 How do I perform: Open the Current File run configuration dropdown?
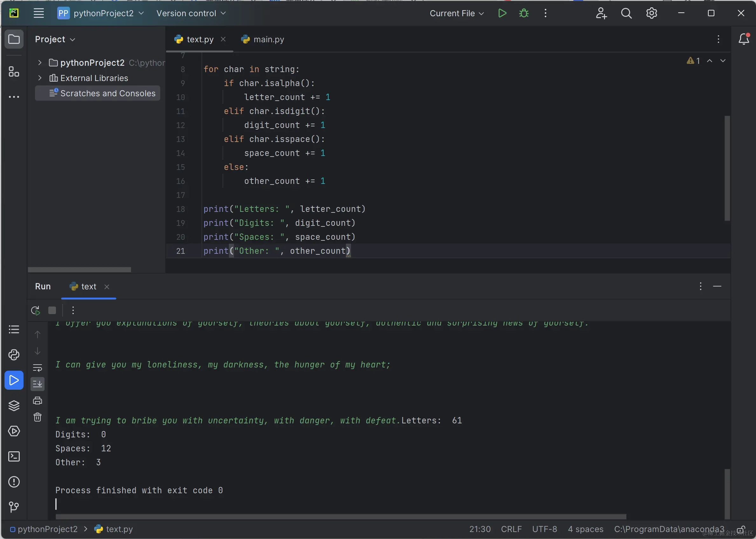[457, 13]
